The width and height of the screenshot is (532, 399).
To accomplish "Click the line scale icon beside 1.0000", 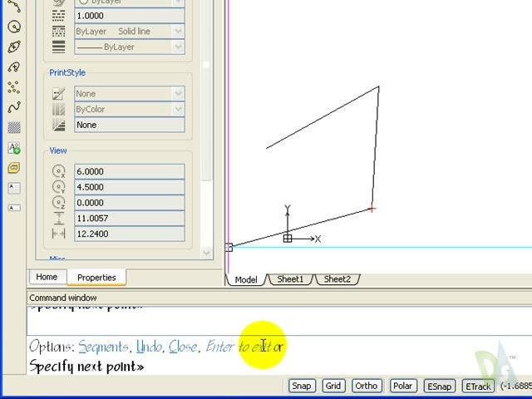I will point(59,16).
